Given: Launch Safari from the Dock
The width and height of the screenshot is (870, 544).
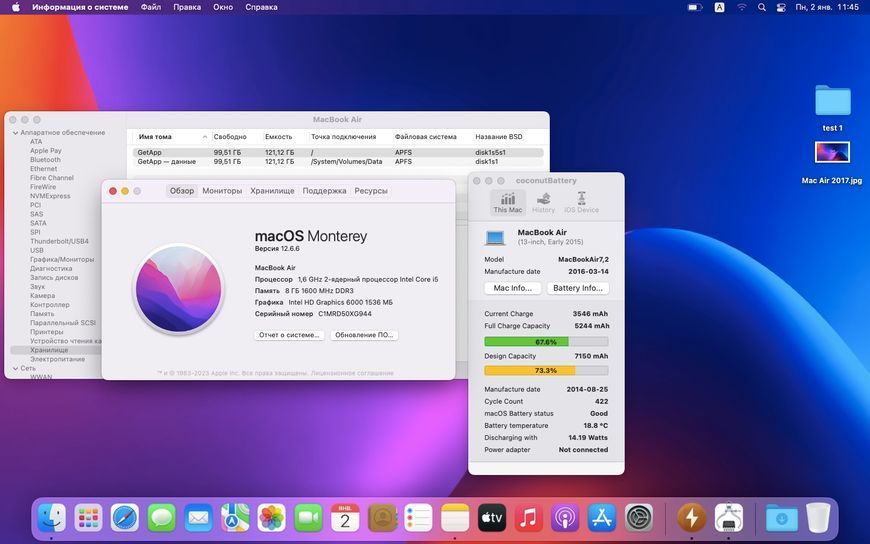Looking at the screenshot, I should tap(125, 518).
